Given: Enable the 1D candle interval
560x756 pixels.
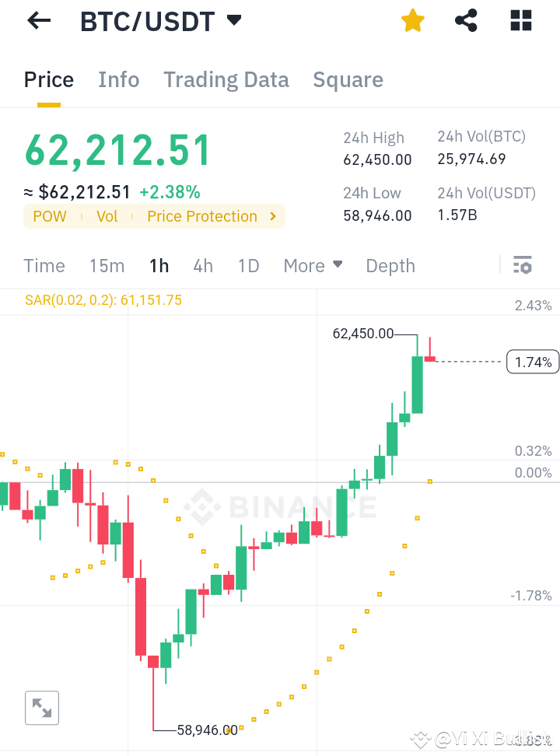Looking at the screenshot, I should pyautogui.click(x=248, y=265).
